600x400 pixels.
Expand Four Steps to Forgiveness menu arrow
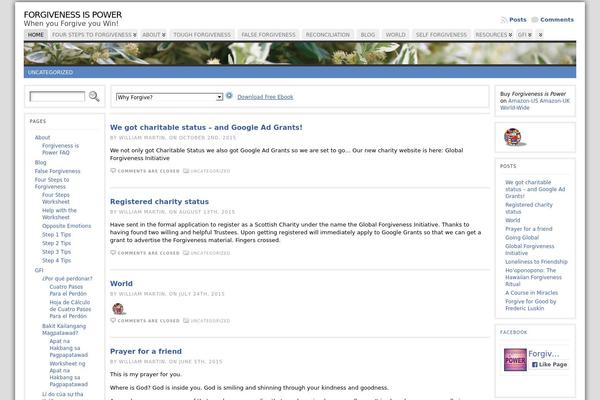pos(135,35)
